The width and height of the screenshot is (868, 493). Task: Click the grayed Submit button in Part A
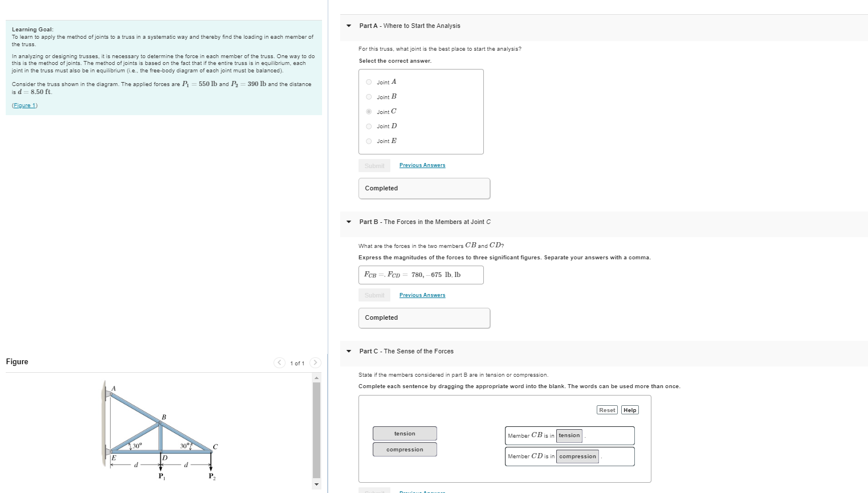coord(374,165)
